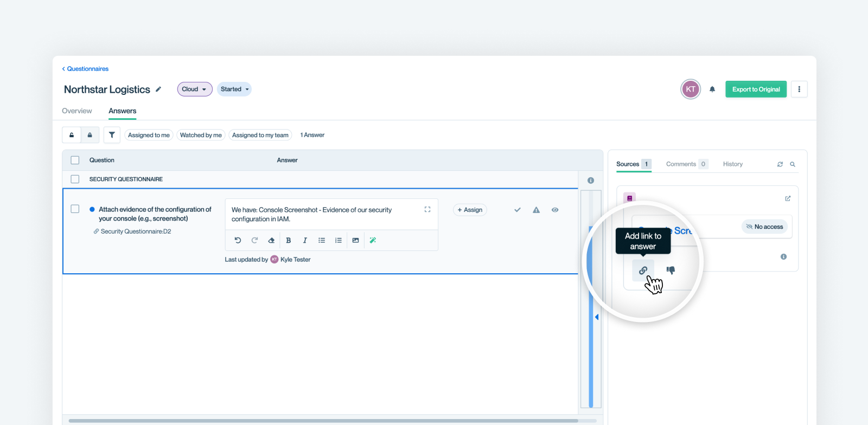Insert a numbered list

pos(339,240)
